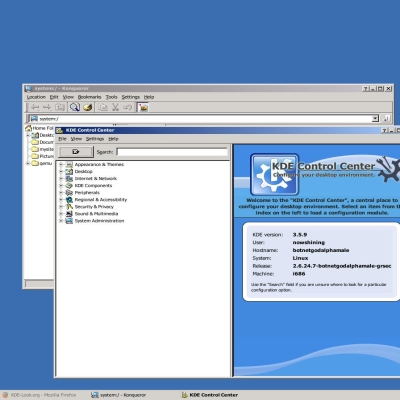Click the Back arrow in Konqueror toolbar

click(35, 107)
